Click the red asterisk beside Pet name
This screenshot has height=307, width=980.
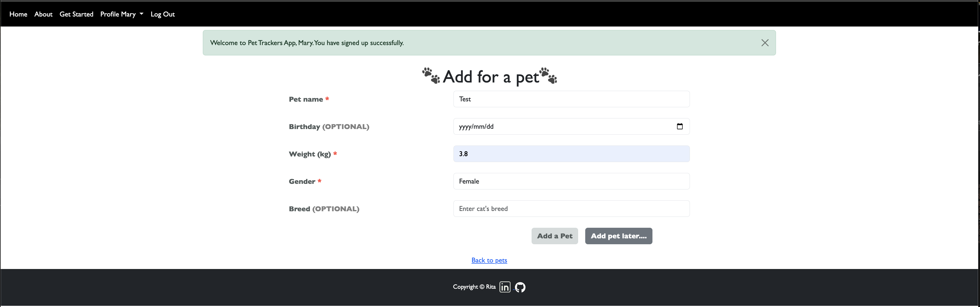point(327,99)
